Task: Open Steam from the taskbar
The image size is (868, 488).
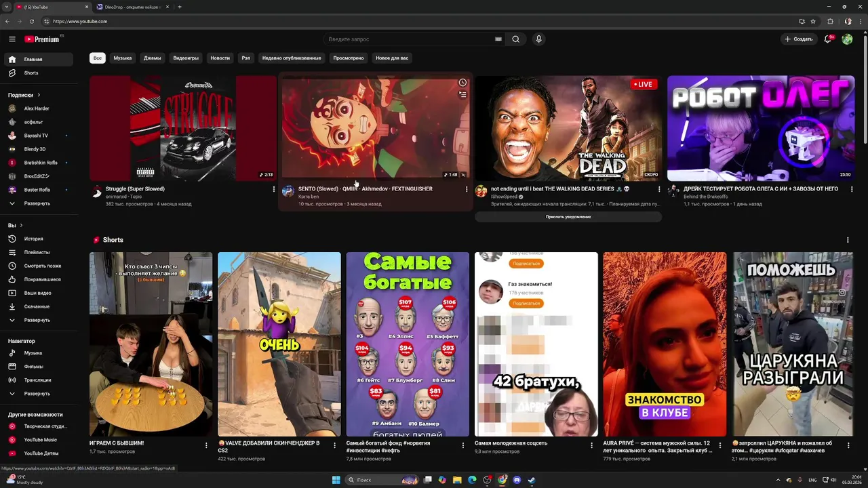Action: point(532,480)
